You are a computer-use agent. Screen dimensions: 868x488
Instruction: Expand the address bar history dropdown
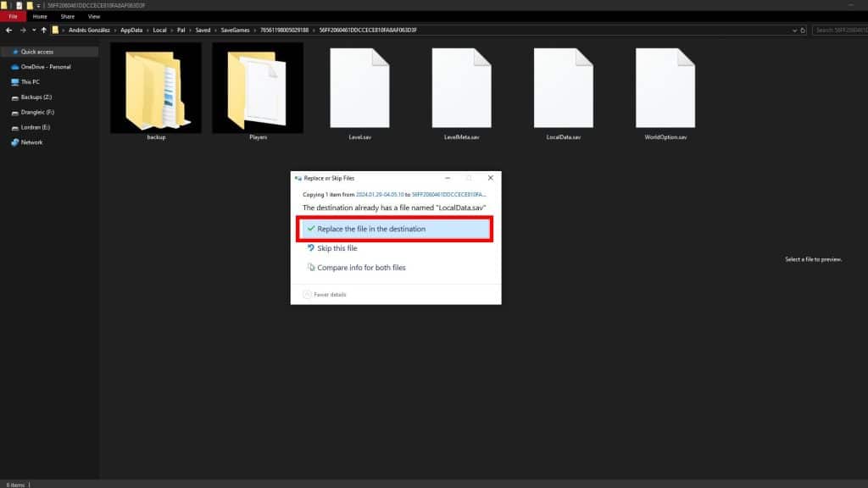(794, 30)
